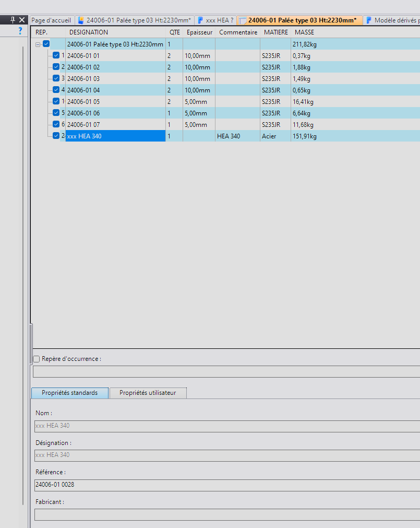
Task: Close the left side panel
Action: [x=22, y=20]
